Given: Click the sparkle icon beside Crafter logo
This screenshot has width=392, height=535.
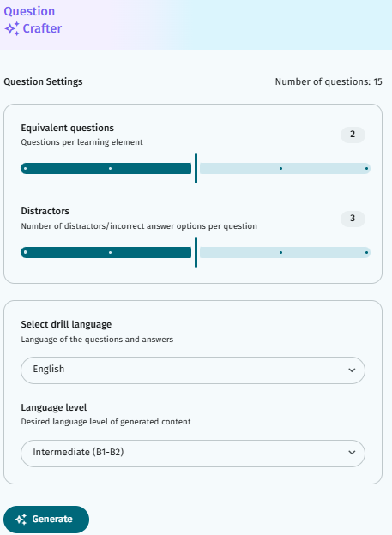Looking at the screenshot, I should (x=12, y=28).
